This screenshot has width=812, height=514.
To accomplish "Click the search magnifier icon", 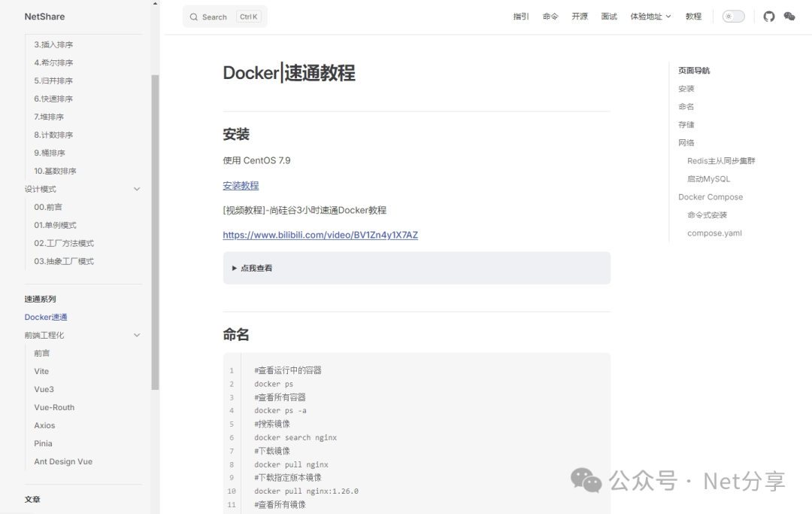I will 194,17.
